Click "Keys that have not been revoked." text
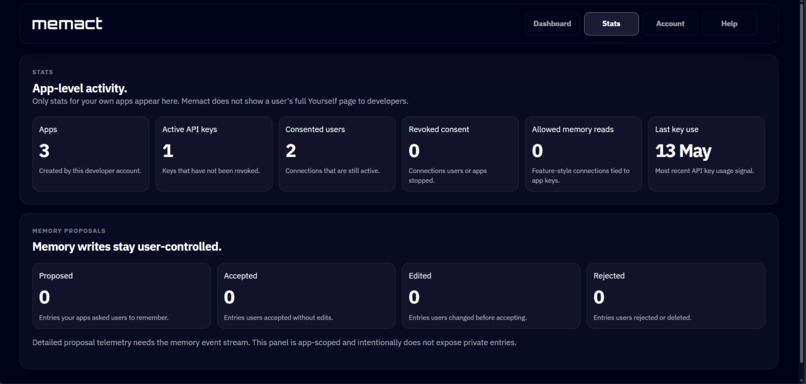 point(211,171)
